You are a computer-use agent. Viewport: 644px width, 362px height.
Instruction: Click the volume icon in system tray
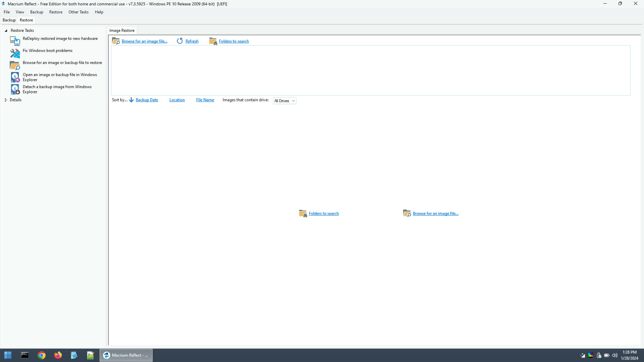(x=615, y=355)
